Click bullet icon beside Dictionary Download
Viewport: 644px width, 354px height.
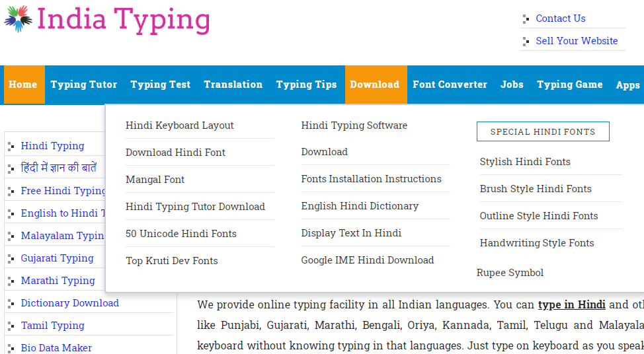pyautogui.click(x=11, y=304)
